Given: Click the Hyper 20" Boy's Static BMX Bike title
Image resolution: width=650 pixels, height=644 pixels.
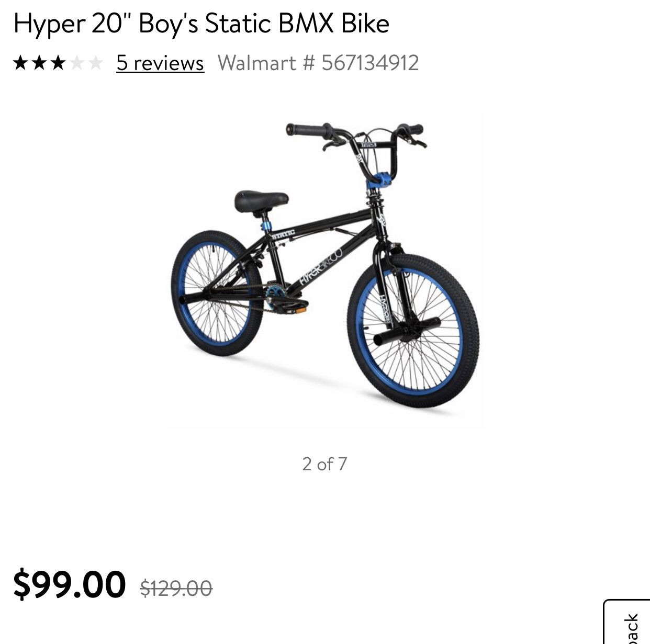Looking at the screenshot, I should [x=201, y=23].
